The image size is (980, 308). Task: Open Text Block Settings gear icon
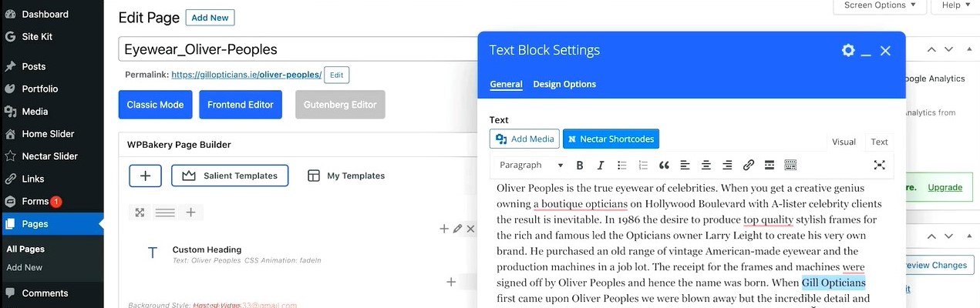pyautogui.click(x=848, y=50)
